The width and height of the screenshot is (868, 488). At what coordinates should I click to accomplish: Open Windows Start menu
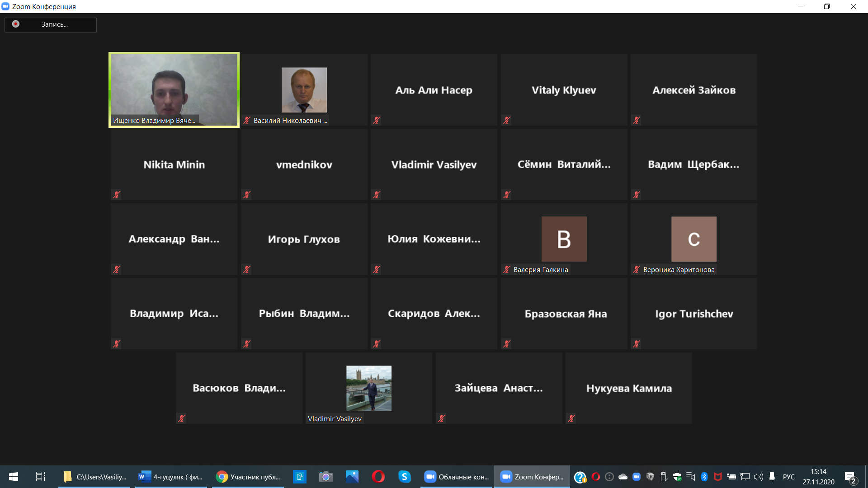13,477
